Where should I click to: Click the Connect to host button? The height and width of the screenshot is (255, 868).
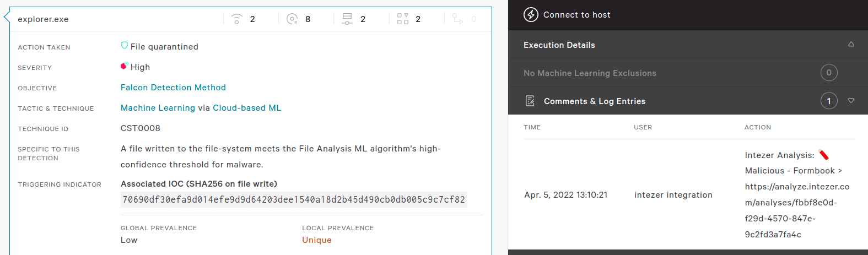[576, 15]
